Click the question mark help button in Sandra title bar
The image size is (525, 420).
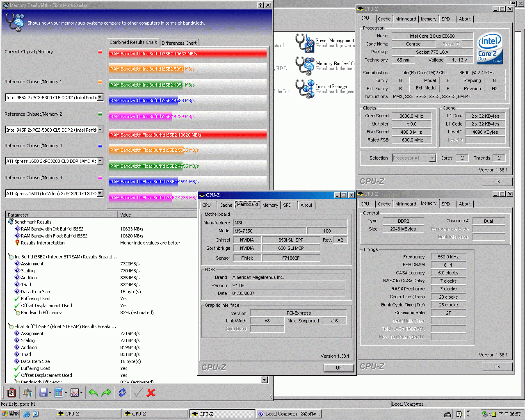coord(260,5)
